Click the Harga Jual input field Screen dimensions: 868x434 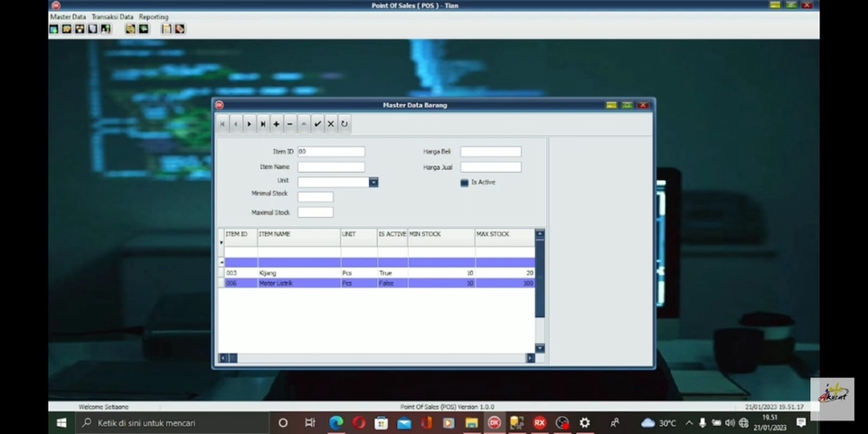[490, 166]
